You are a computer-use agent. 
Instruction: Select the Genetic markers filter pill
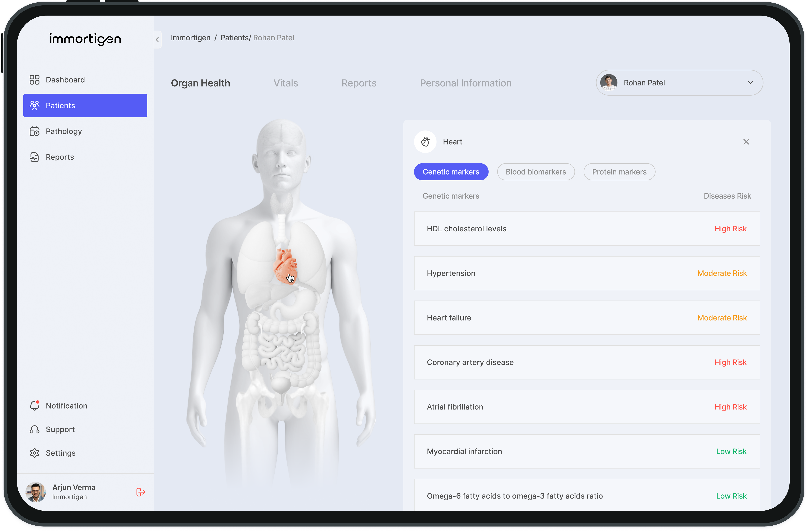point(450,172)
